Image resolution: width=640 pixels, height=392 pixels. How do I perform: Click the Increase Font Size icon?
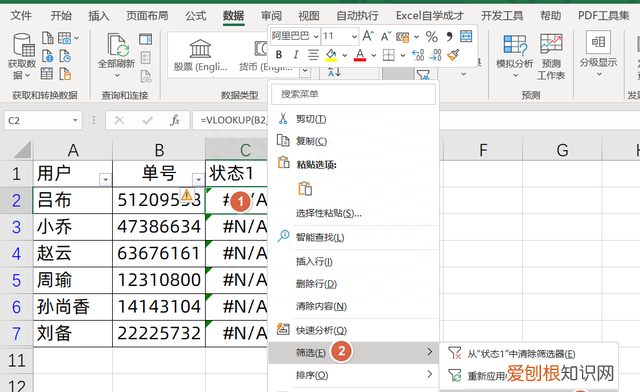tap(368, 36)
